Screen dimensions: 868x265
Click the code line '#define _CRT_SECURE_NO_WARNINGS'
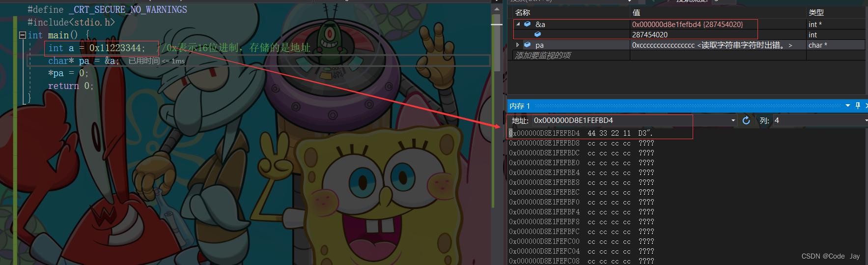tap(107, 9)
